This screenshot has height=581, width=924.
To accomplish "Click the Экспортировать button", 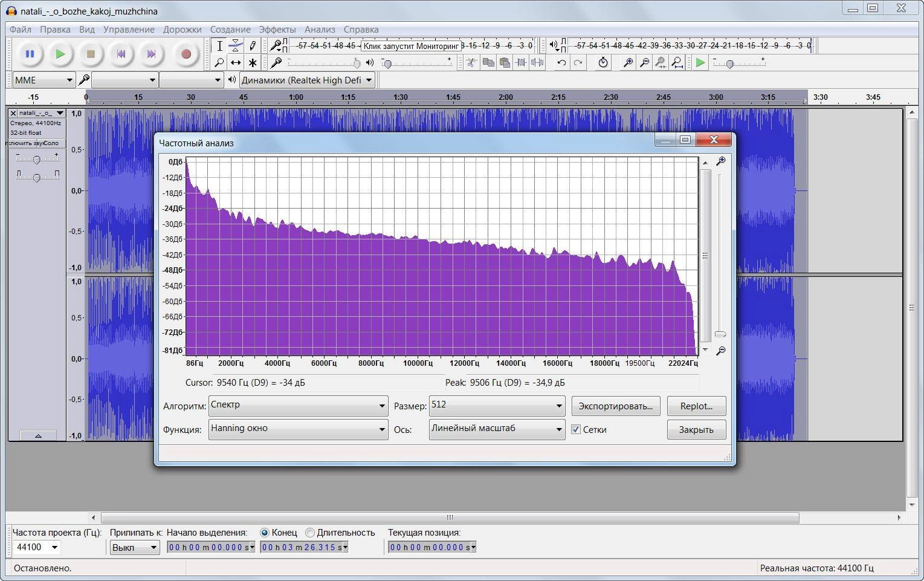I will [x=616, y=406].
